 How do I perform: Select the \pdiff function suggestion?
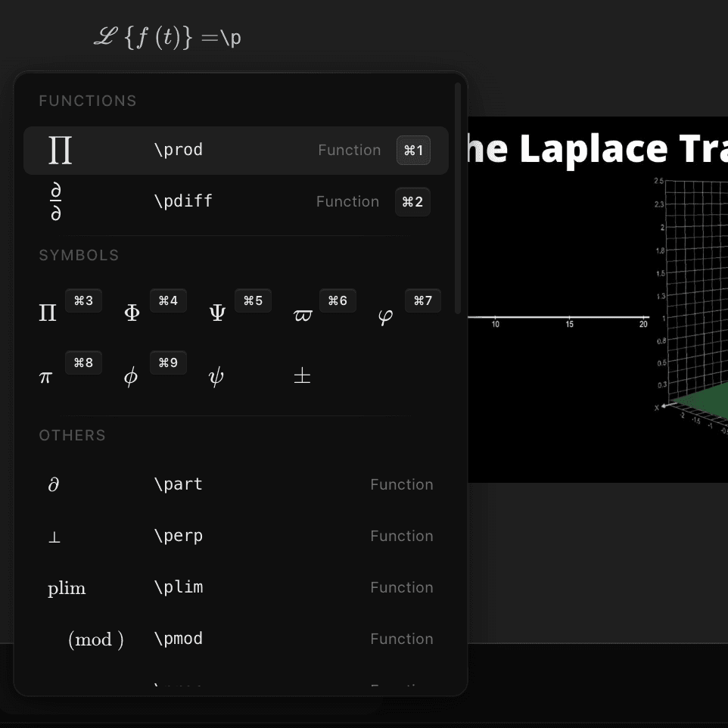click(235, 202)
